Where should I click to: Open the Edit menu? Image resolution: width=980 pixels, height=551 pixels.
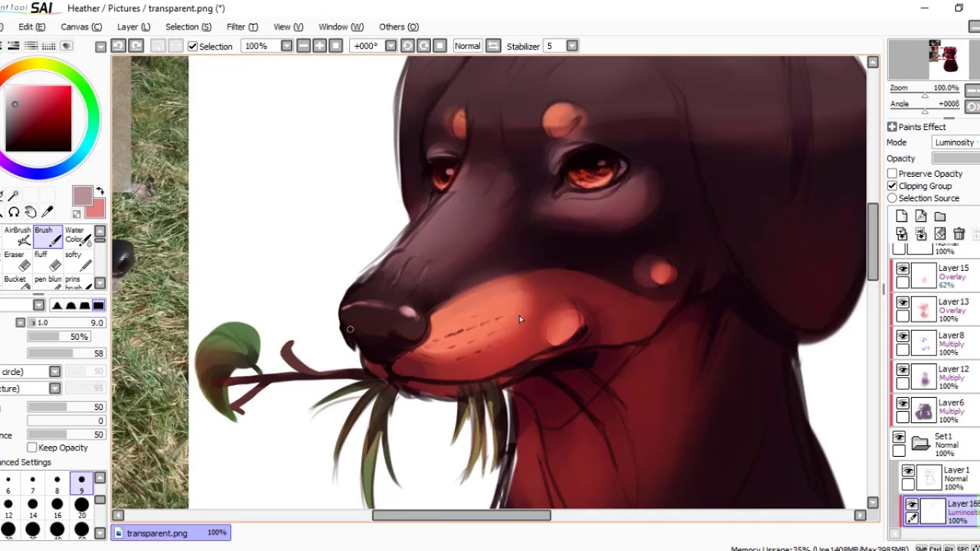point(31,27)
